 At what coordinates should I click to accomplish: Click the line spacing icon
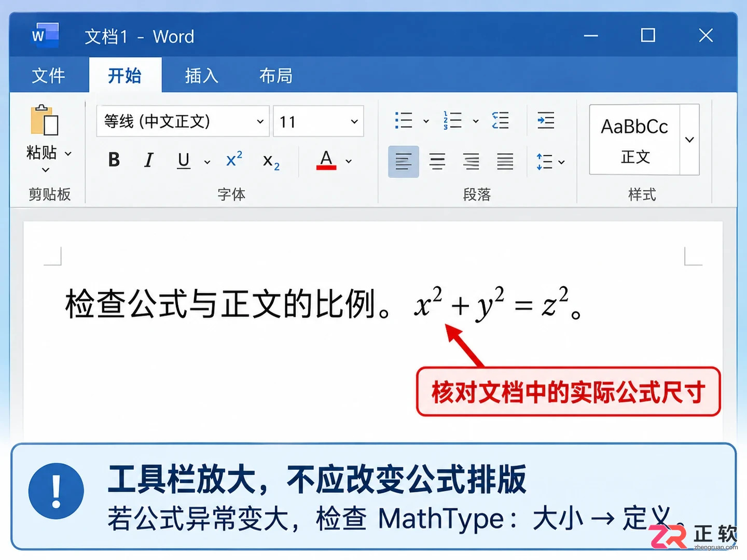[x=544, y=162]
